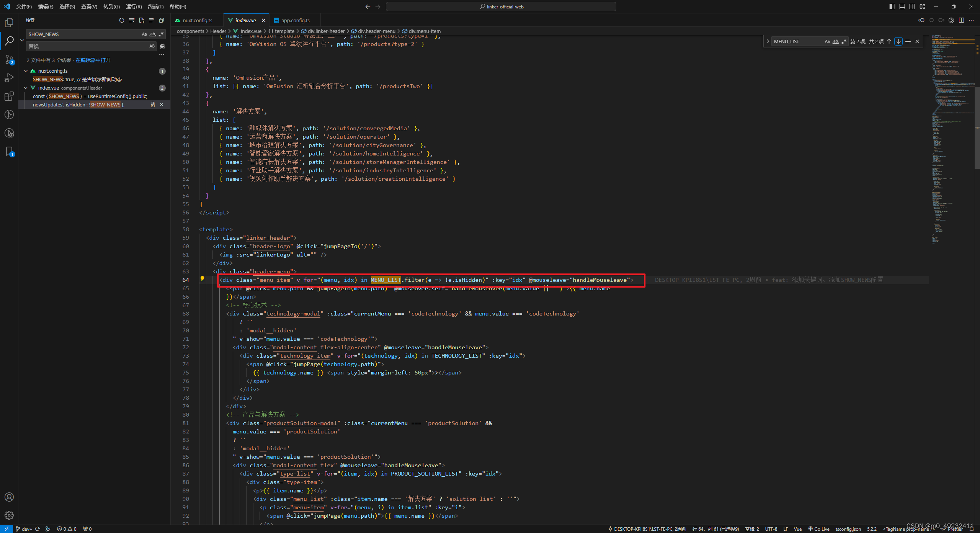Show code actions lightbulb on line 64
980x533 pixels.
coord(202,279)
